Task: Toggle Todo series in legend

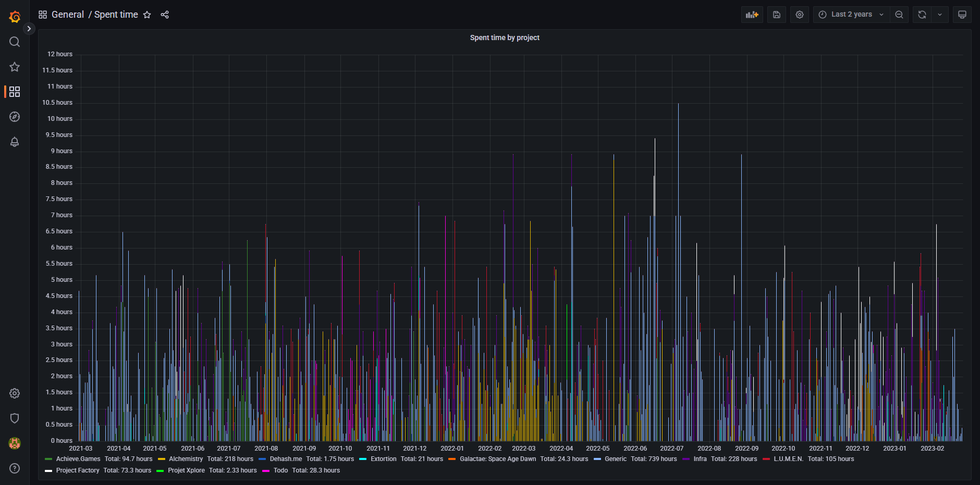Action: 280,470
